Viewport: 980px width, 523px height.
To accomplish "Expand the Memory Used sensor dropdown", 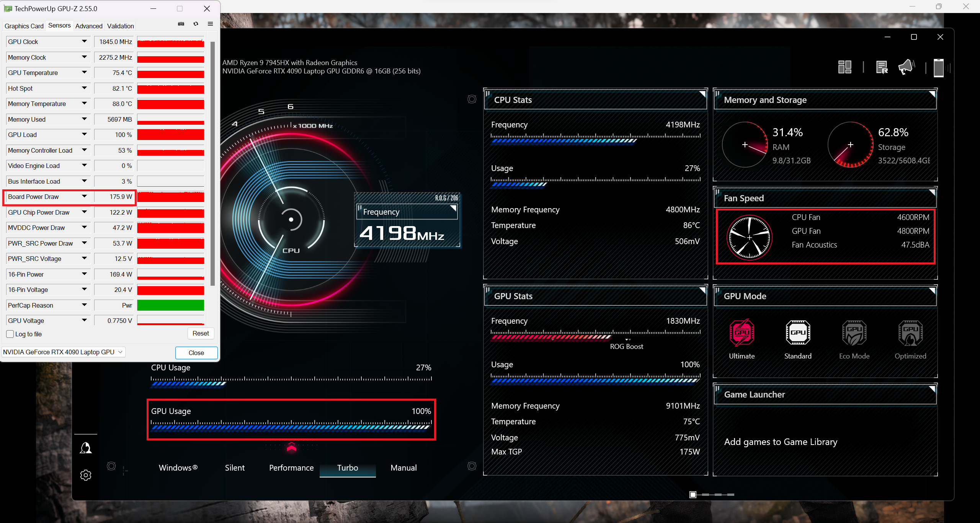I will pos(84,119).
